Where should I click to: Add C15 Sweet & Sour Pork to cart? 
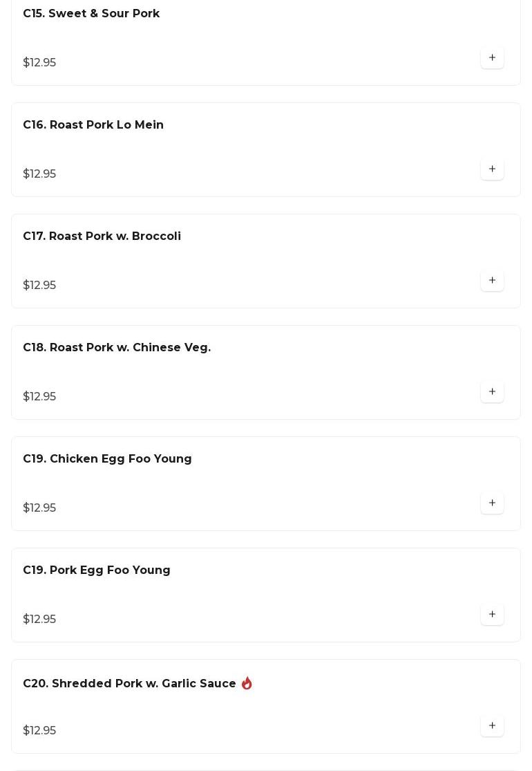point(492,57)
